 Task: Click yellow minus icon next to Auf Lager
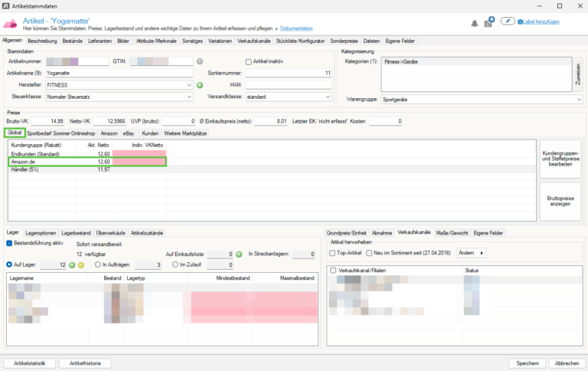[80, 264]
